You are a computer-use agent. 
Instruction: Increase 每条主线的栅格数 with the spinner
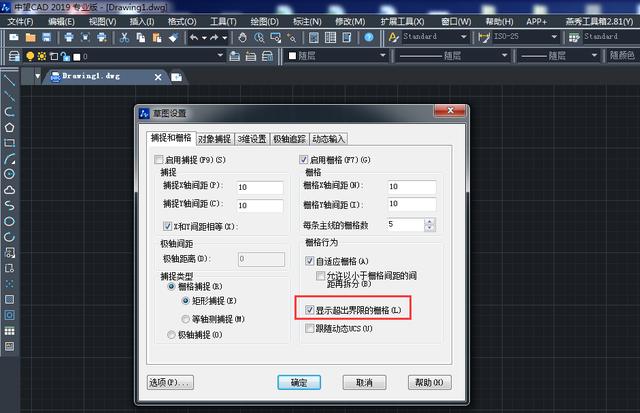tap(429, 222)
